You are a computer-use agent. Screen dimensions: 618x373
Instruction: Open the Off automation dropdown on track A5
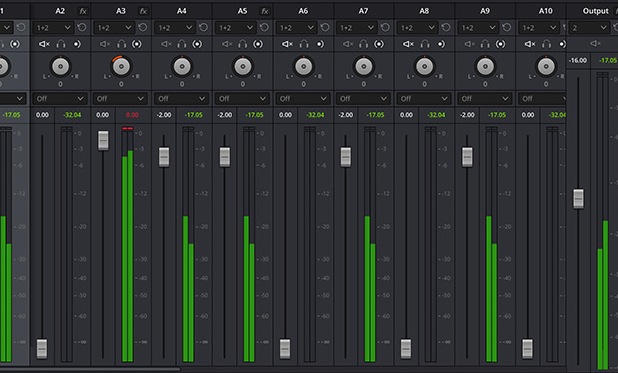(x=242, y=99)
